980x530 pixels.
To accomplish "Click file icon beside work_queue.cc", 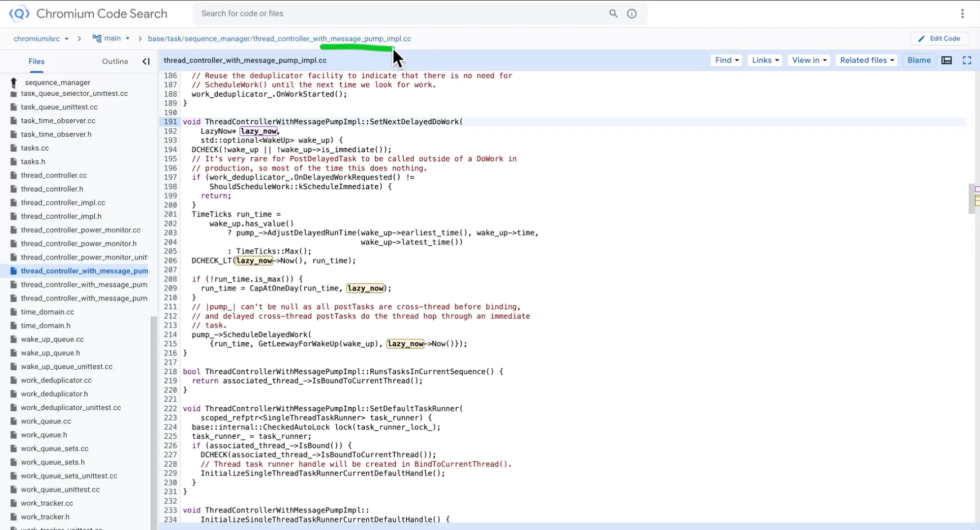I will 13,421.
